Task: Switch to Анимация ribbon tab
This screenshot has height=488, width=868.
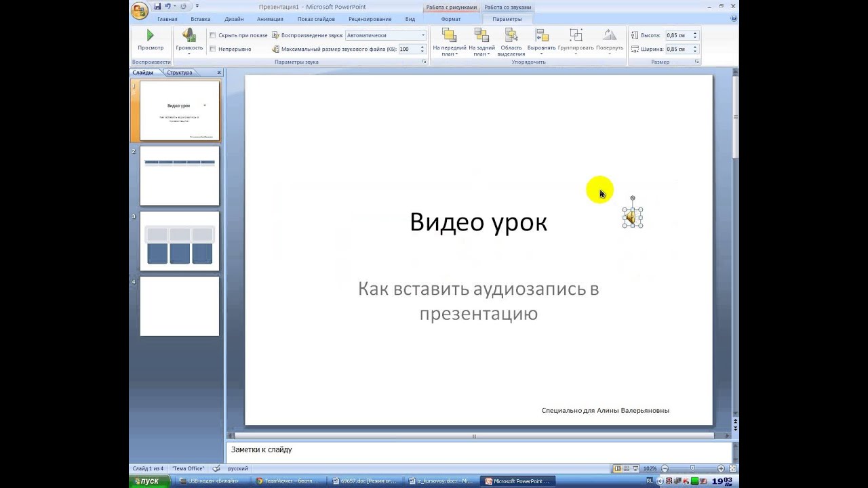Action: 270,19
